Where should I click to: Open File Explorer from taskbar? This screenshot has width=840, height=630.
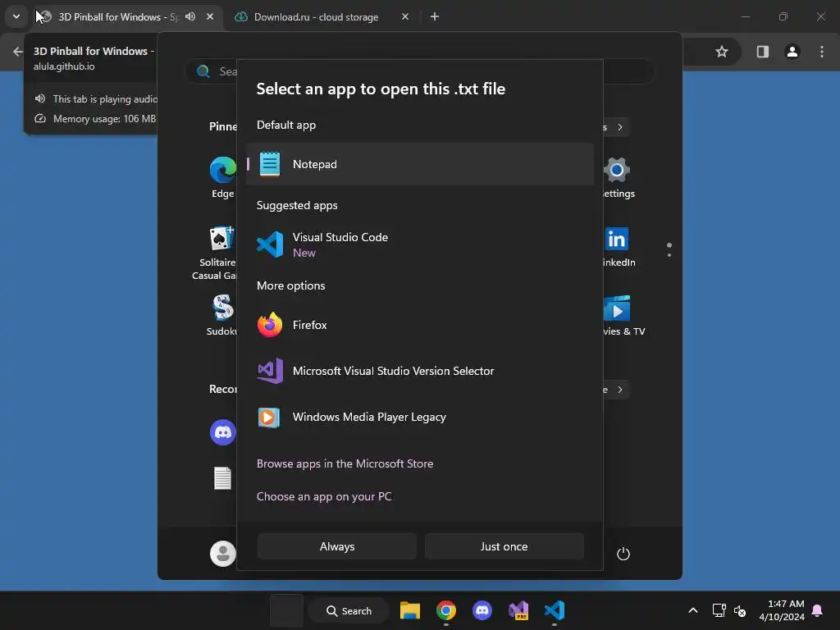click(410, 610)
